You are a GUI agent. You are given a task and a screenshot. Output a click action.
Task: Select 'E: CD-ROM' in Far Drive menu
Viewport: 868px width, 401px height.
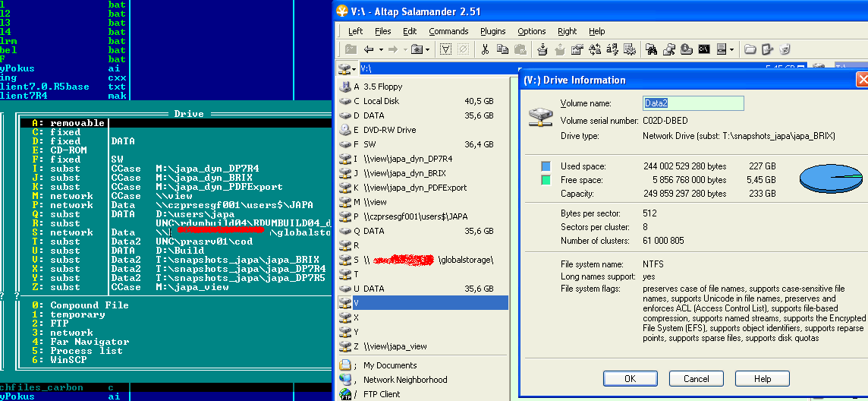176,150
